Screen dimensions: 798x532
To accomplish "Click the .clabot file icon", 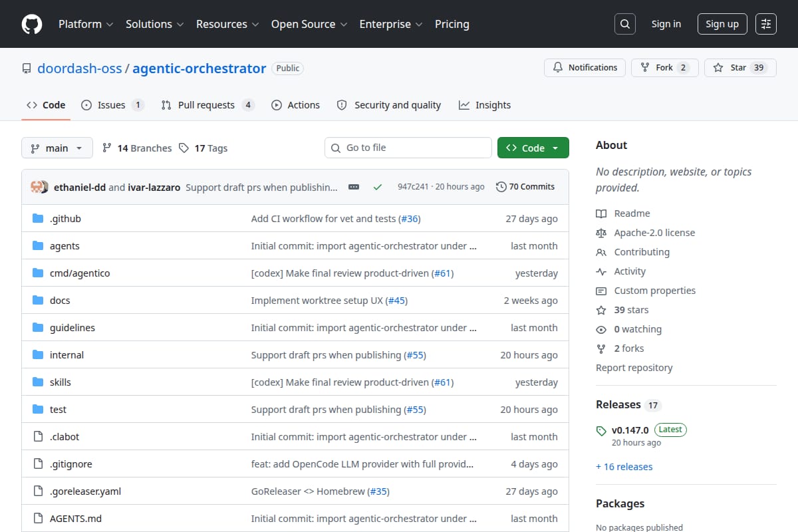I will (38, 437).
